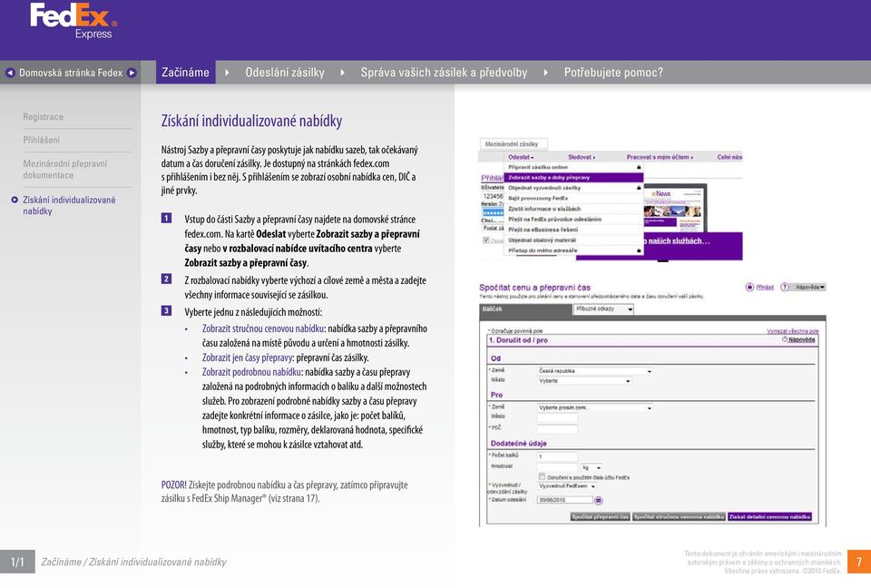
Task: Choose Zjistit informace o službách
Action: tap(573, 209)
